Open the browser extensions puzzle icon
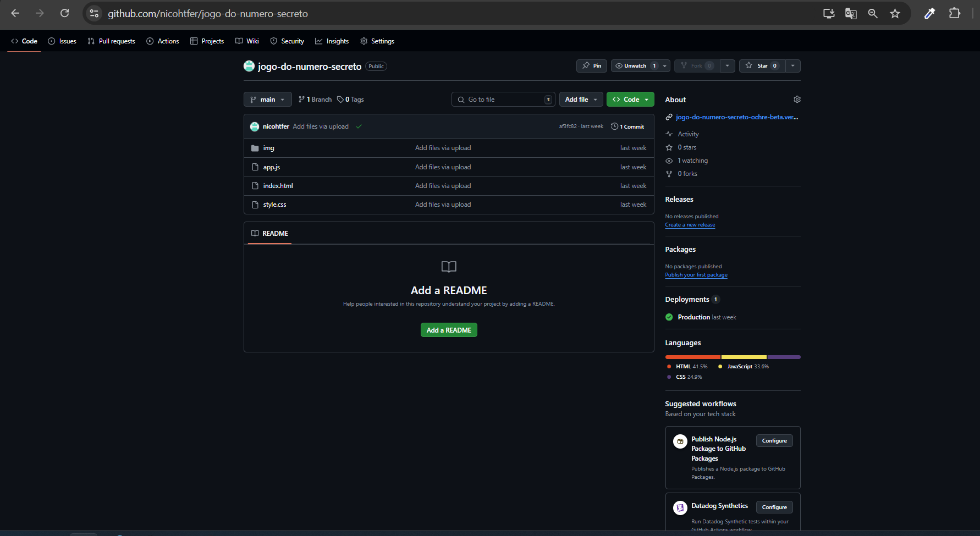The width and height of the screenshot is (980, 536). [x=955, y=13]
